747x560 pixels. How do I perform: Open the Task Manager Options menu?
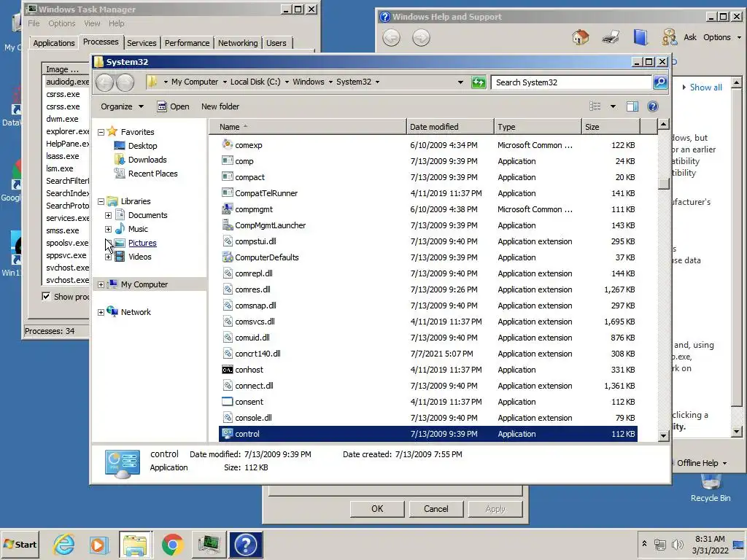[x=61, y=23]
